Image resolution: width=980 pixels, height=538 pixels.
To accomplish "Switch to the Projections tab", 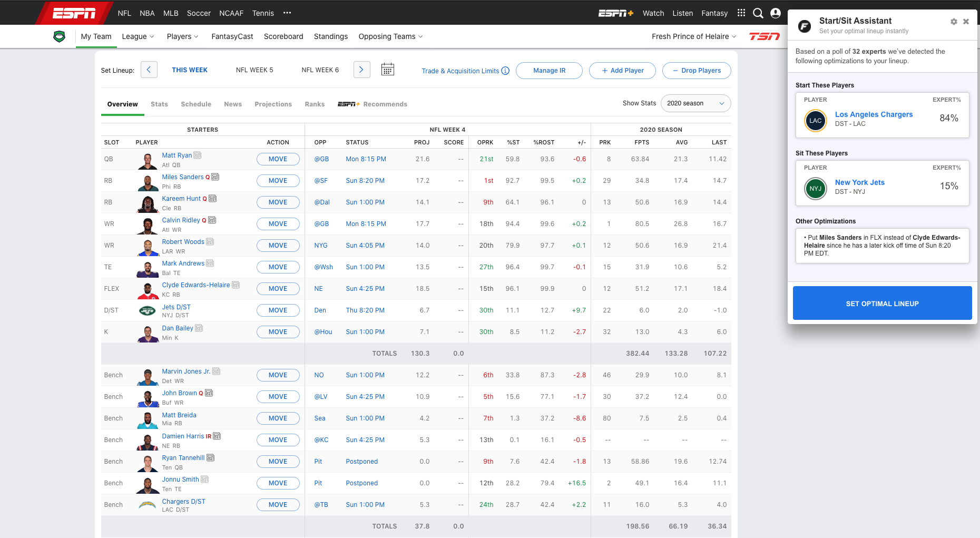I will pyautogui.click(x=273, y=104).
